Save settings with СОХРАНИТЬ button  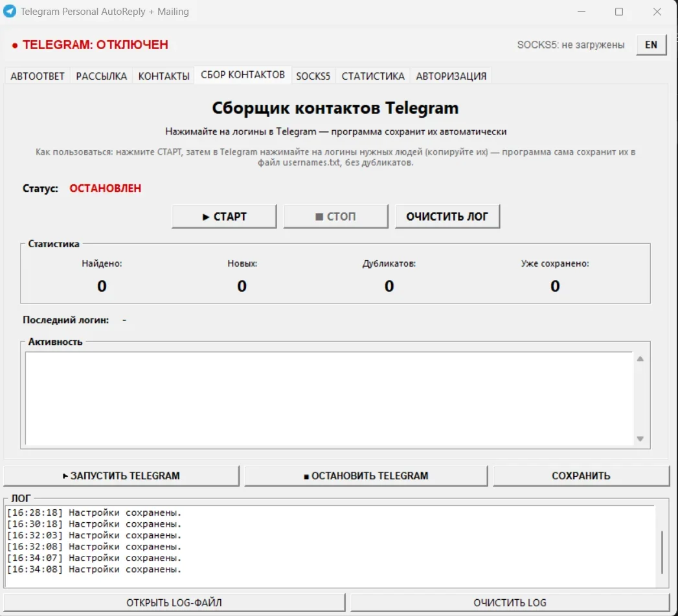pos(581,476)
